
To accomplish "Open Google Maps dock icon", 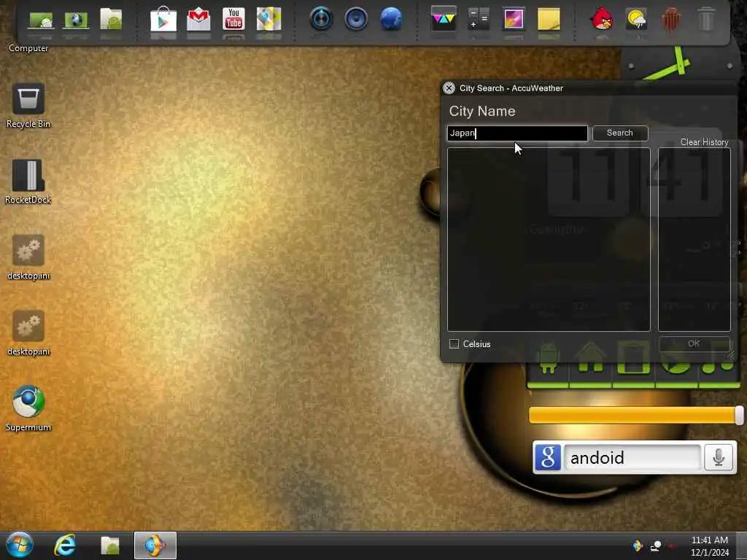I will 268,19.
